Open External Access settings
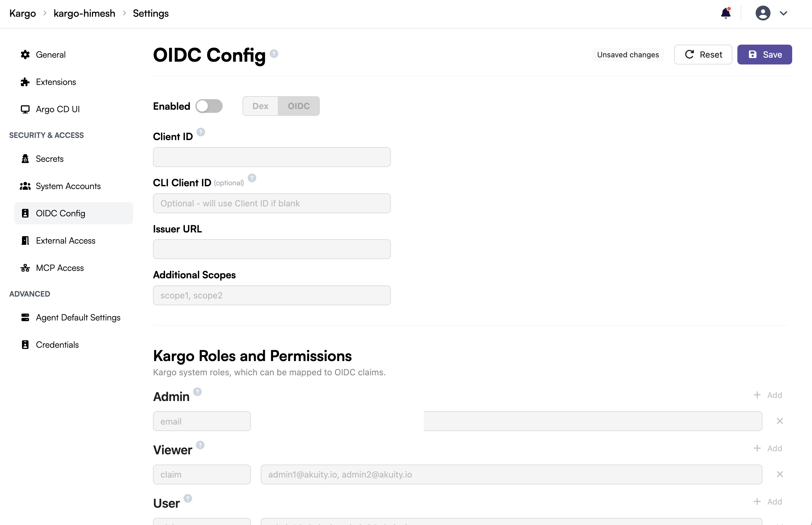 coord(74,241)
